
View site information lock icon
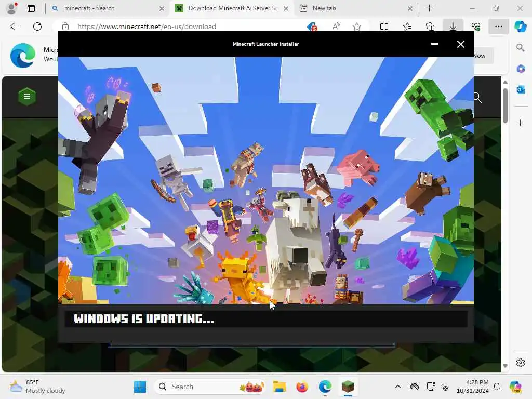65,26
